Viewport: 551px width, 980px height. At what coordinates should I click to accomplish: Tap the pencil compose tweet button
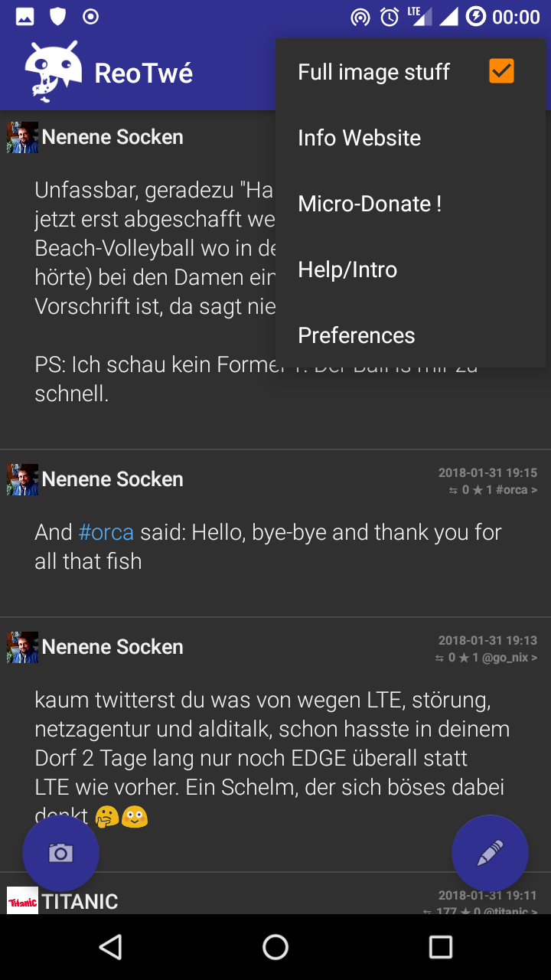click(x=490, y=853)
